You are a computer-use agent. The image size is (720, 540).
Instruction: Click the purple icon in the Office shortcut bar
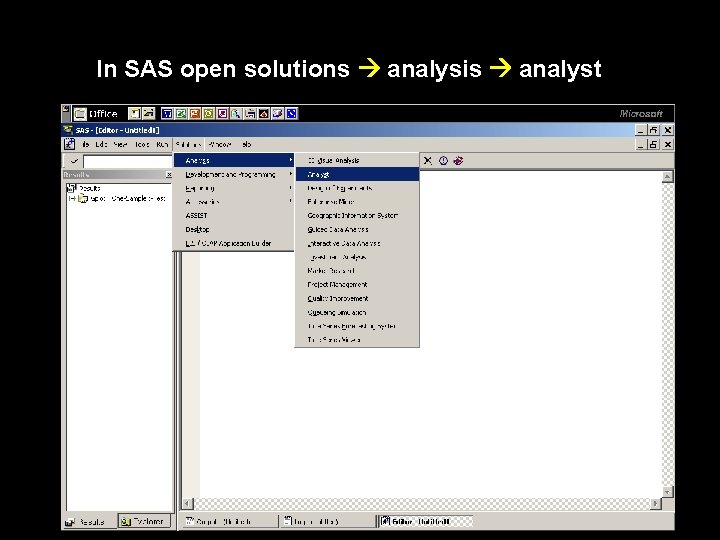(x=222, y=113)
